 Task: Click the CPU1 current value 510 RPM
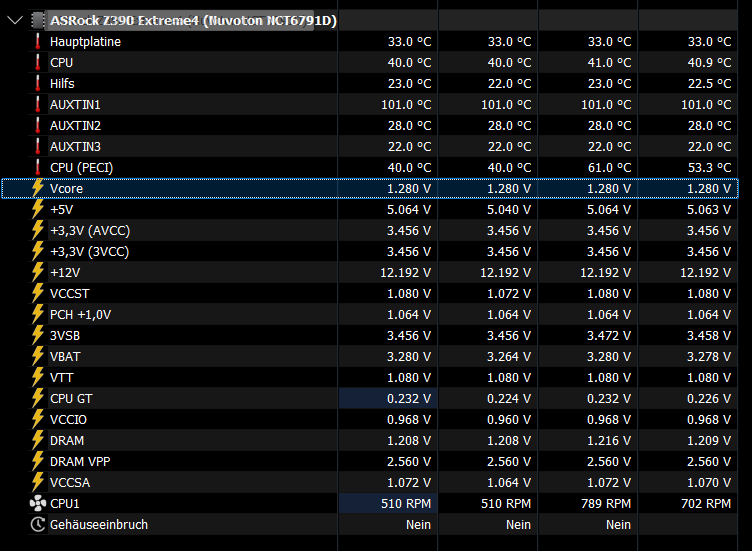406,504
